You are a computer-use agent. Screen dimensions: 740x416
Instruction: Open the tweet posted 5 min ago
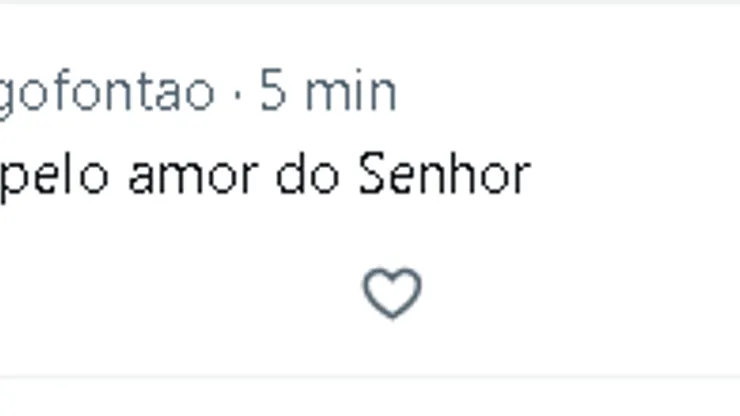coord(328,93)
